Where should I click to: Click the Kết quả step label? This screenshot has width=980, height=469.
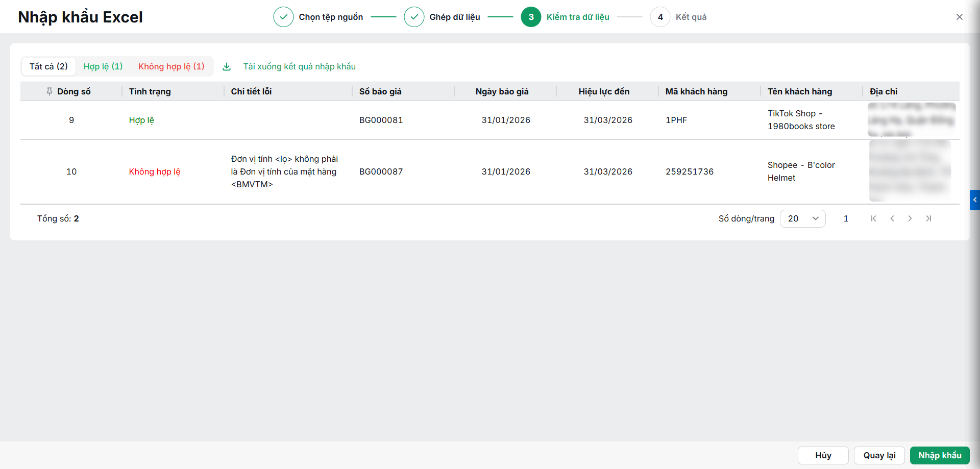[x=691, y=17]
